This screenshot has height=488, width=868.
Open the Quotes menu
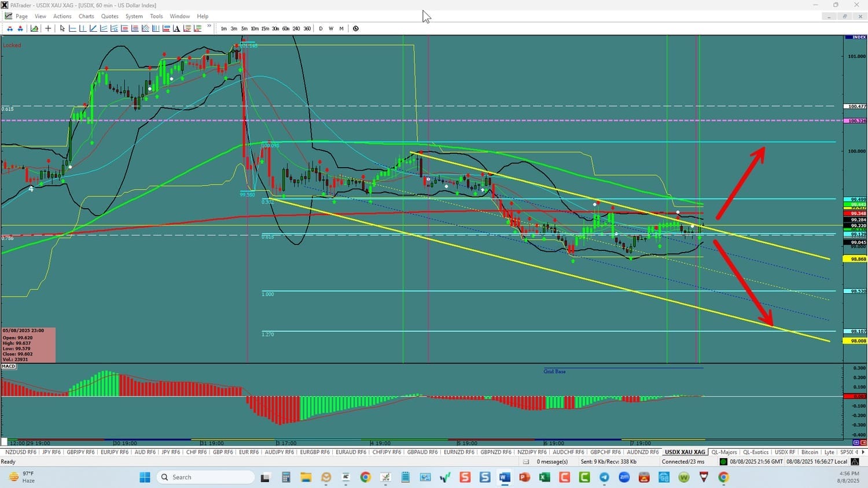[109, 16]
